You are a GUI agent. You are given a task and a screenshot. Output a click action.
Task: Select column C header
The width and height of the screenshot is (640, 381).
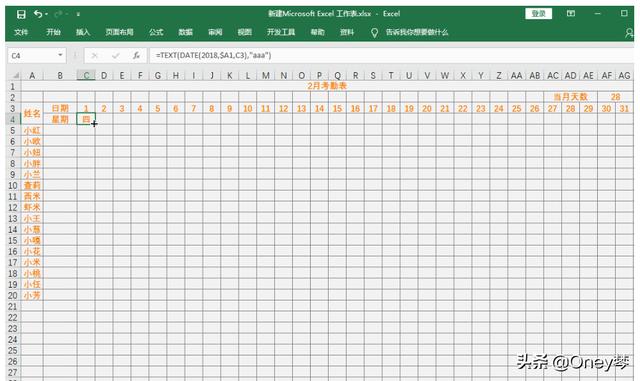[86, 76]
